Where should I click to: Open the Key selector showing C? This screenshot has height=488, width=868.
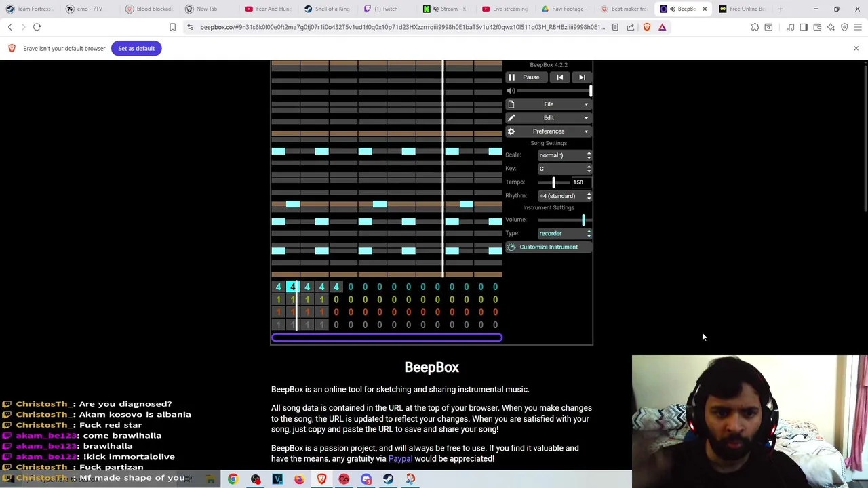pyautogui.click(x=564, y=169)
